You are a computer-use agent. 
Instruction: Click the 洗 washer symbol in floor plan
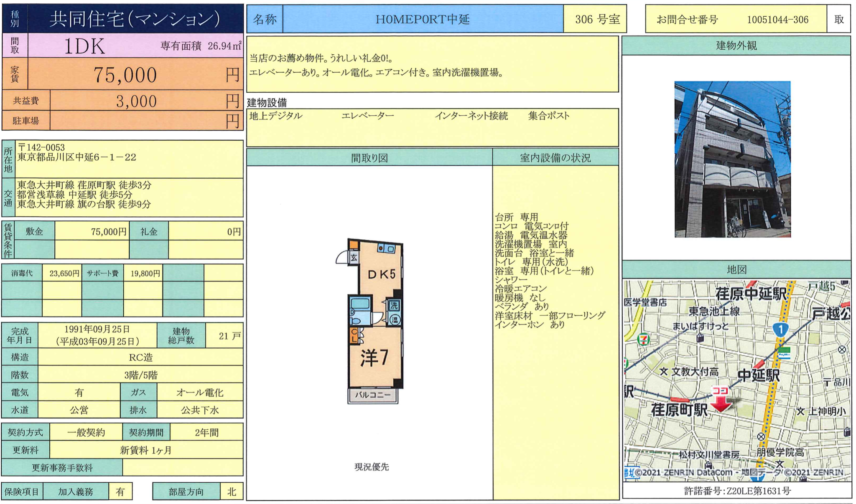tap(394, 305)
